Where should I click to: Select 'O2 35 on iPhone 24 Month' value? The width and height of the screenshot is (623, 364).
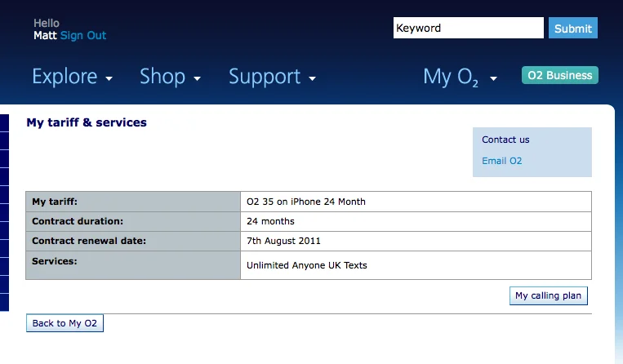click(306, 202)
